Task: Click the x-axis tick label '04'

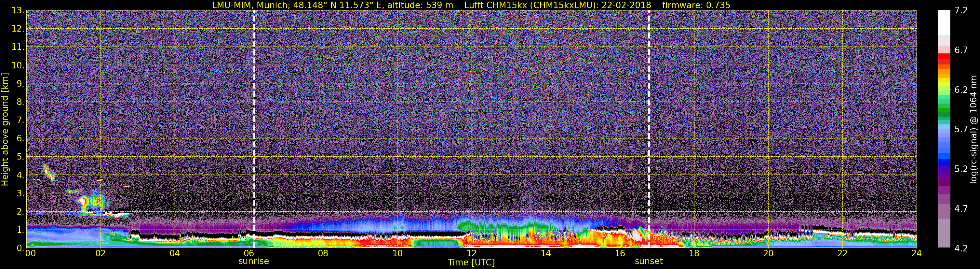Action: (174, 254)
